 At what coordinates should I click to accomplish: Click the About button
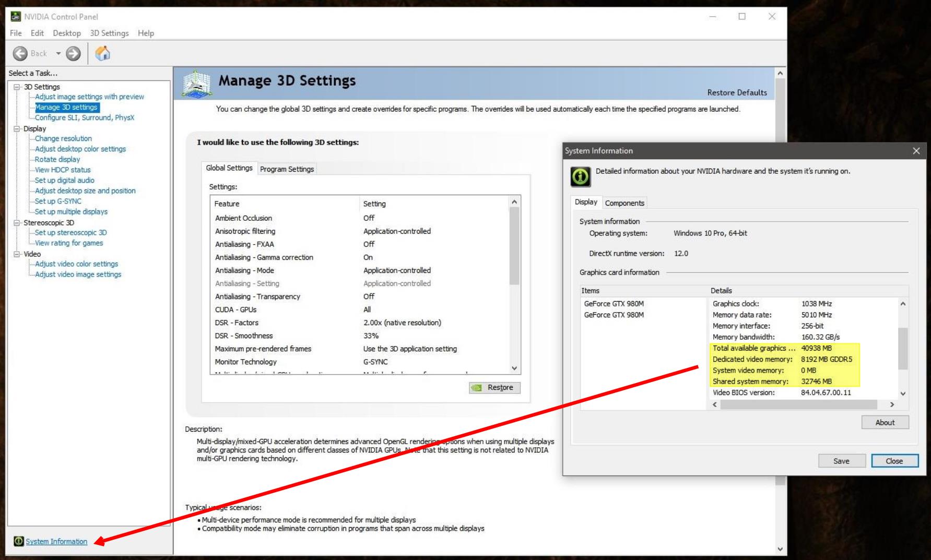(x=885, y=422)
